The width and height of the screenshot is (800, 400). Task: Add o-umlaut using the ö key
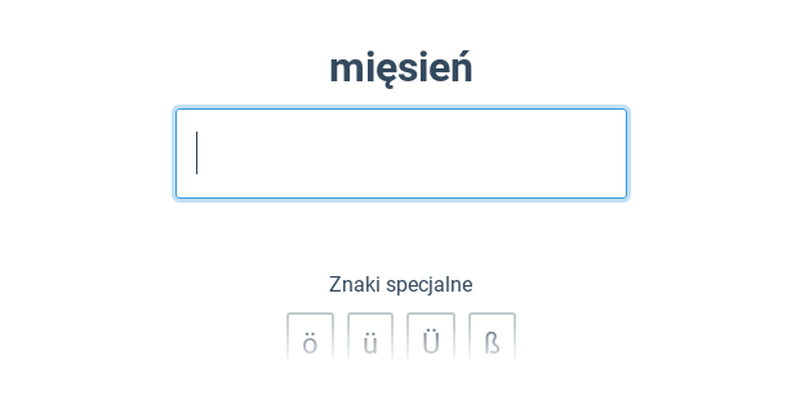[x=310, y=340]
